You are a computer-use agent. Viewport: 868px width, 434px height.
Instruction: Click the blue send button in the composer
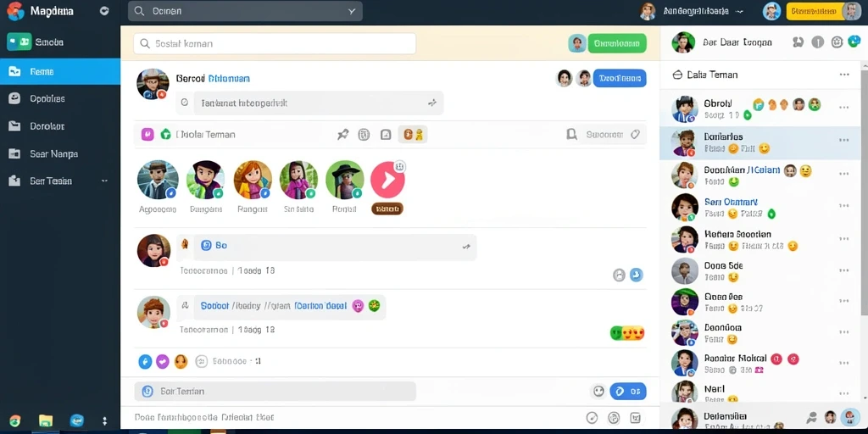pos(628,392)
